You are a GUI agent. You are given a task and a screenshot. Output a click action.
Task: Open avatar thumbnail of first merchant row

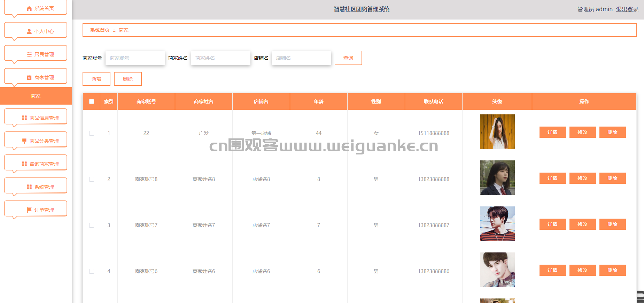click(497, 132)
